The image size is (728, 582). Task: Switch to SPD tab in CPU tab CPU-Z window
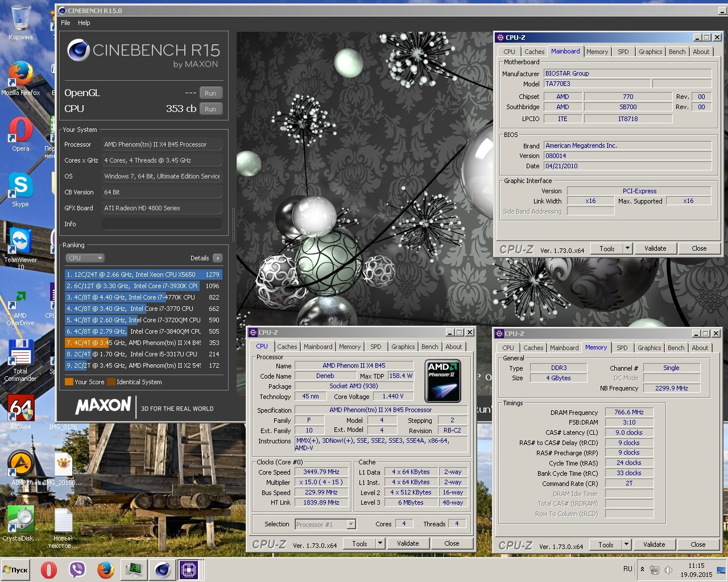tap(376, 347)
